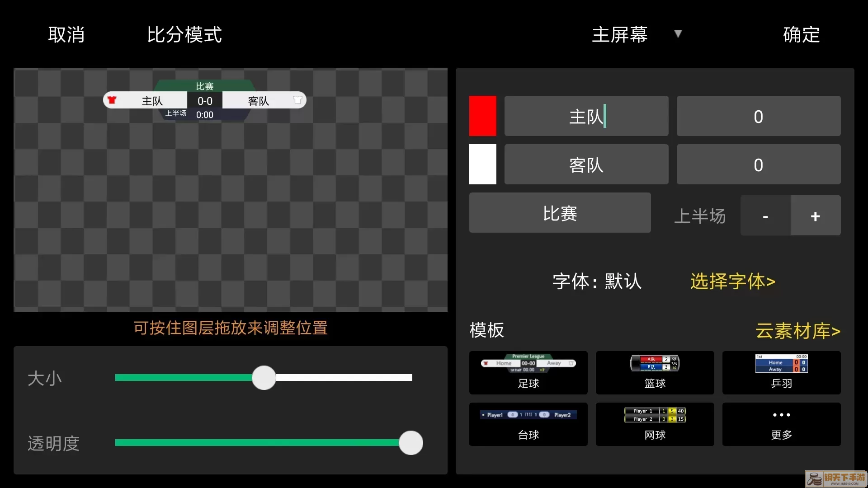Viewport: 868px width, 488px height.
Task: Pick the white away team color swatch
Action: (x=482, y=164)
